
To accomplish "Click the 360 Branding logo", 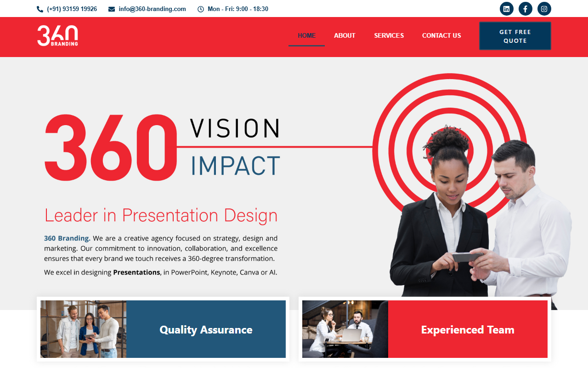I will tap(57, 36).
